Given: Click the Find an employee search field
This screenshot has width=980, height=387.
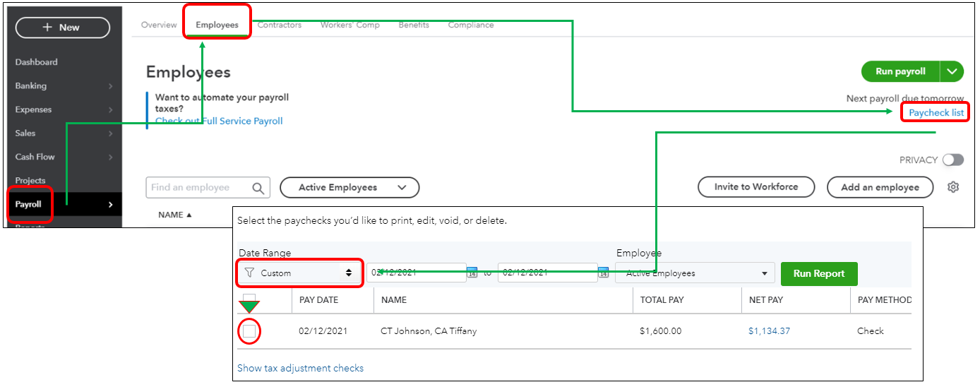Looking at the screenshot, I should click(x=198, y=188).
